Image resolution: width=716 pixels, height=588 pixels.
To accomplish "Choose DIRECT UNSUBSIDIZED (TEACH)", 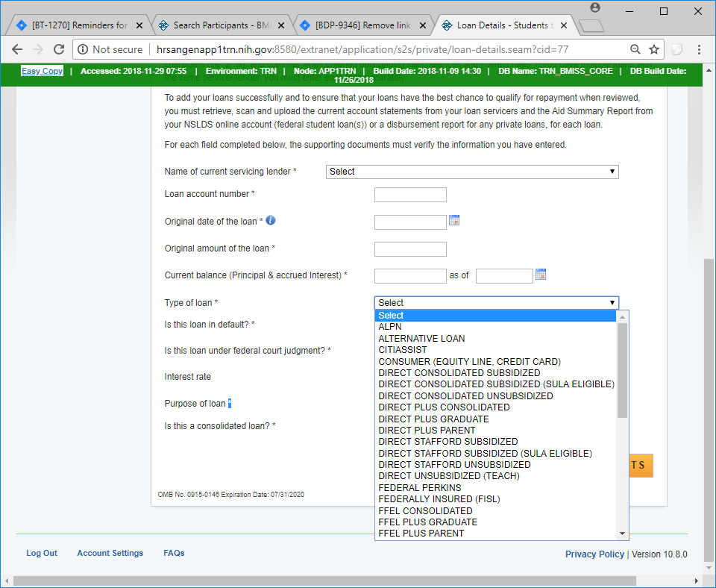I will (x=495, y=476).
